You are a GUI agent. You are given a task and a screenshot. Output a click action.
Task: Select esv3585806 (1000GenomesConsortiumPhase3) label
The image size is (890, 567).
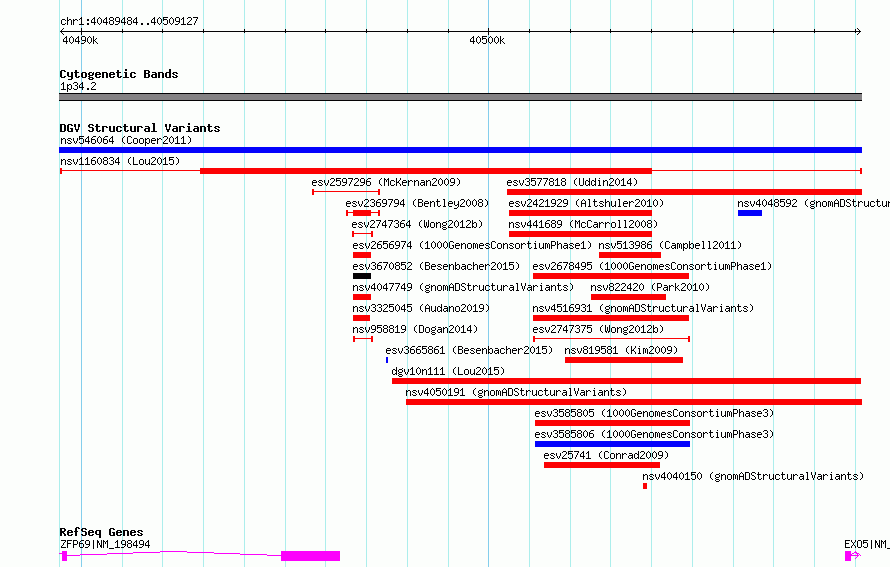coord(654,434)
